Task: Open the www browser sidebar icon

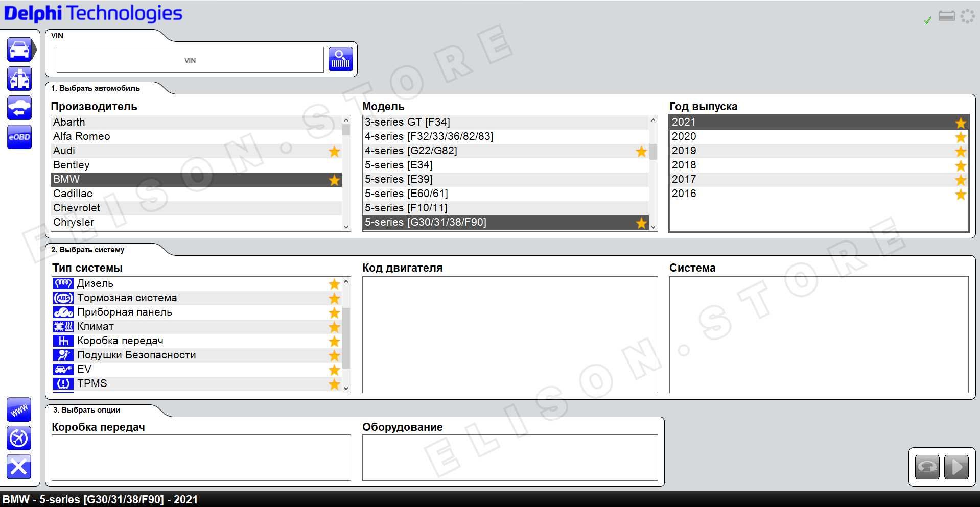Action: 19,409
